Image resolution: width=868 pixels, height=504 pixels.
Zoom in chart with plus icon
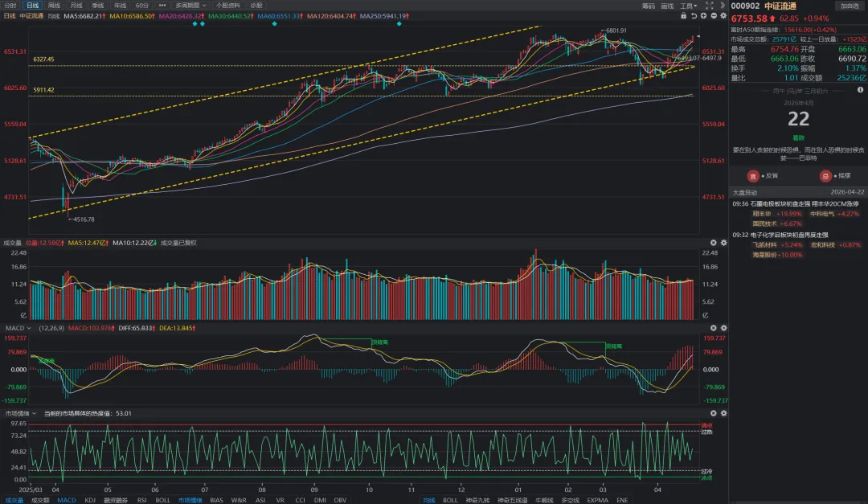click(x=703, y=15)
